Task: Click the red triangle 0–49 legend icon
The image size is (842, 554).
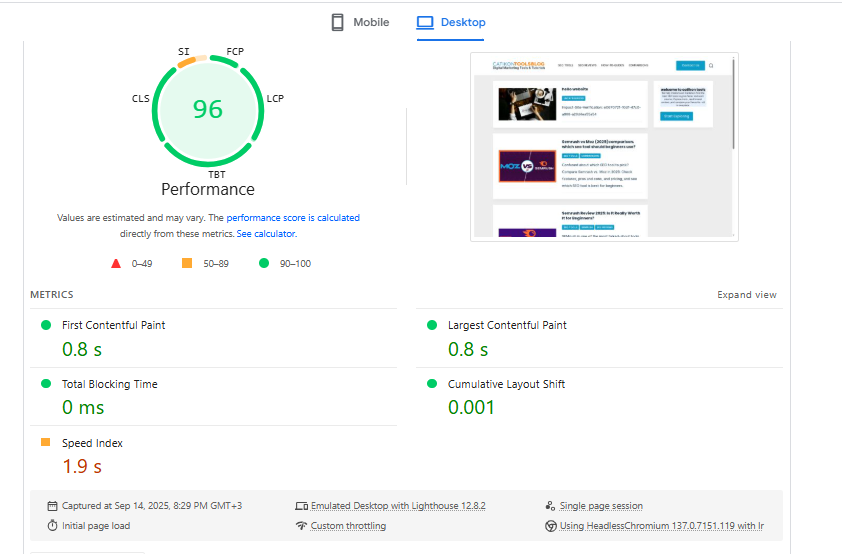Action: tap(116, 264)
